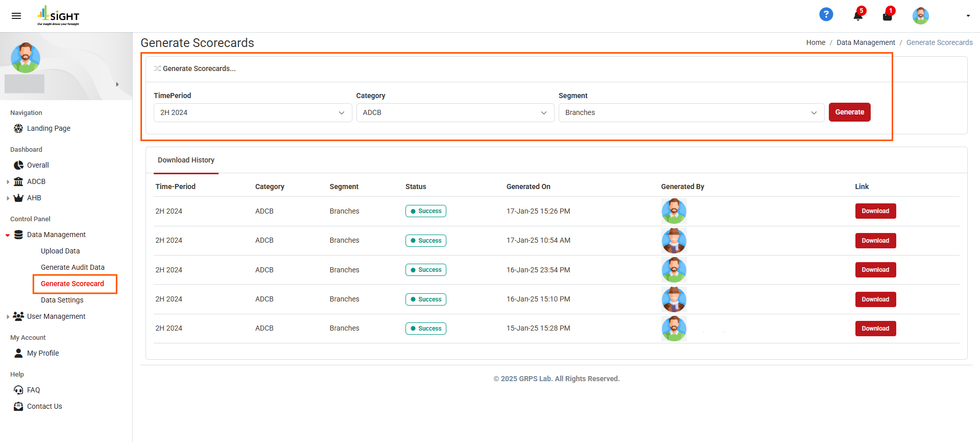Click the Success badge for 17-Jan-25 15:26 PM
The image size is (980, 442).
(x=426, y=211)
